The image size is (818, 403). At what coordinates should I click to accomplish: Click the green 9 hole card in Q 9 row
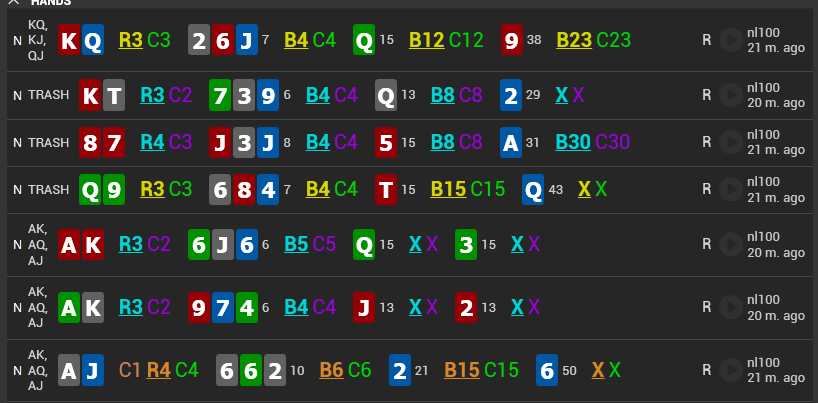114,189
